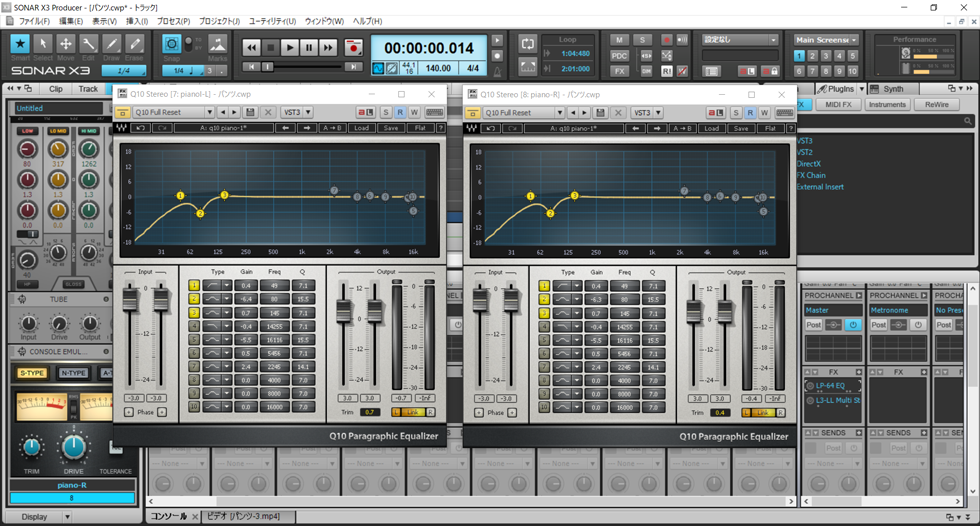Choose the Move tool
The height and width of the screenshot is (526, 980).
coord(66,44)
